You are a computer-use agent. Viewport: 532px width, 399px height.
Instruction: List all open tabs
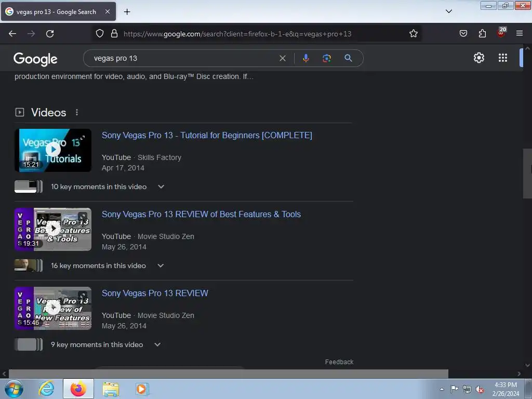pos(448,11)
